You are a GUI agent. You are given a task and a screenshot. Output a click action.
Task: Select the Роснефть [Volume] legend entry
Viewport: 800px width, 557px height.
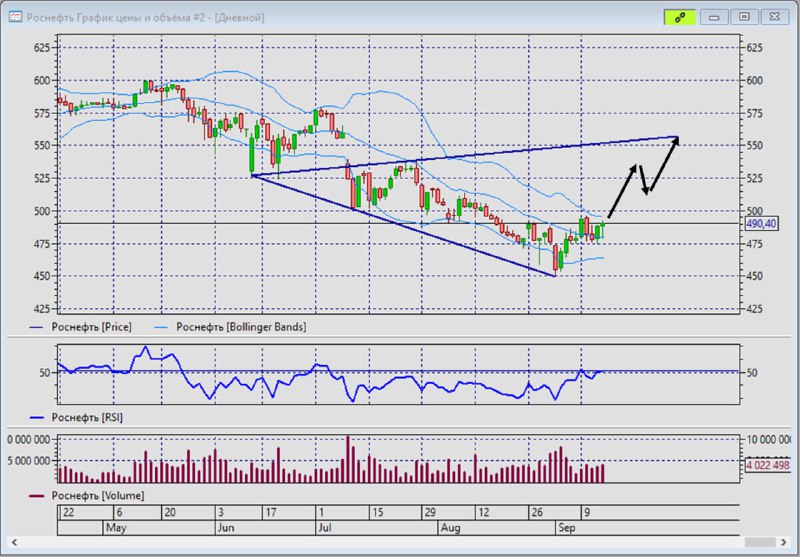click(x=87, y=496)
